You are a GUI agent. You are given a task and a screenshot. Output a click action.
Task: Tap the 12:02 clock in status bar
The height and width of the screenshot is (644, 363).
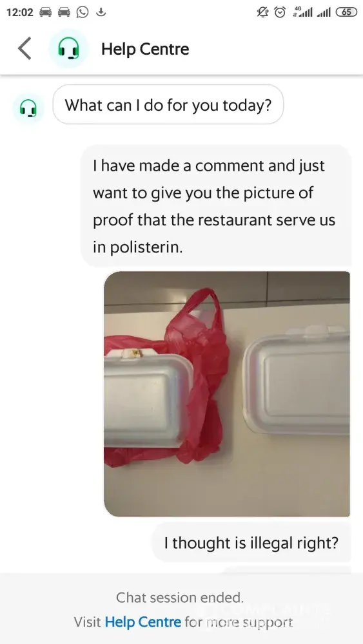pyautogui.click(x=20, y=13)
